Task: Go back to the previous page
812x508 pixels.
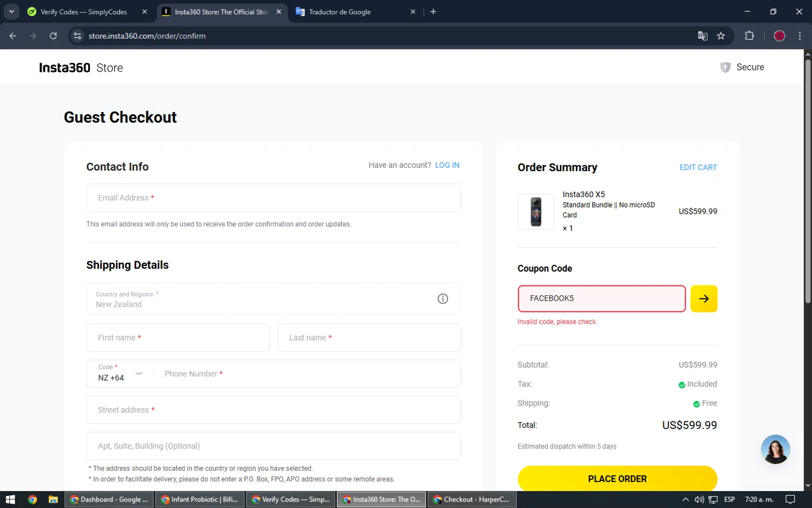Action: point(13,36)
